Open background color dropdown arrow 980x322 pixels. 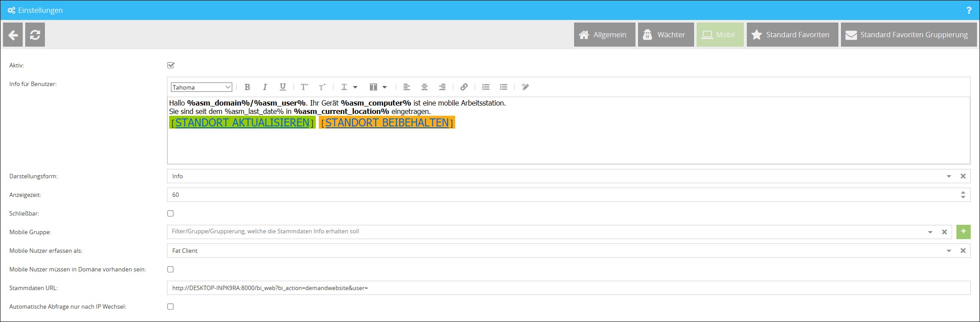click(385, 87)
